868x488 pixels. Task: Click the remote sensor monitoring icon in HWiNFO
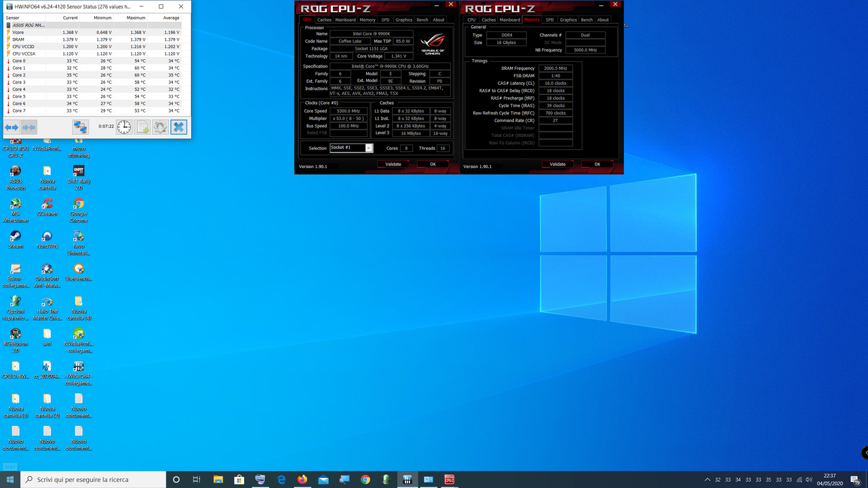coord(81,127)
